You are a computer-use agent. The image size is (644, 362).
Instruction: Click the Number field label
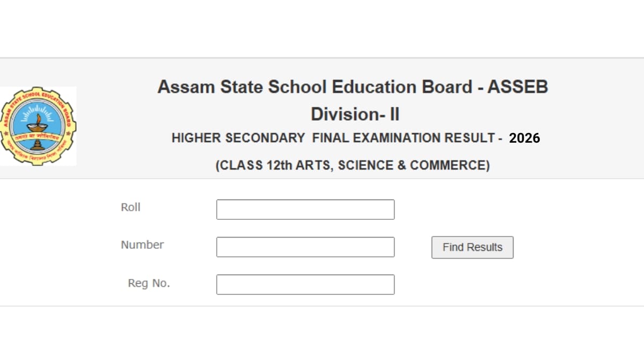click(142, 245)
